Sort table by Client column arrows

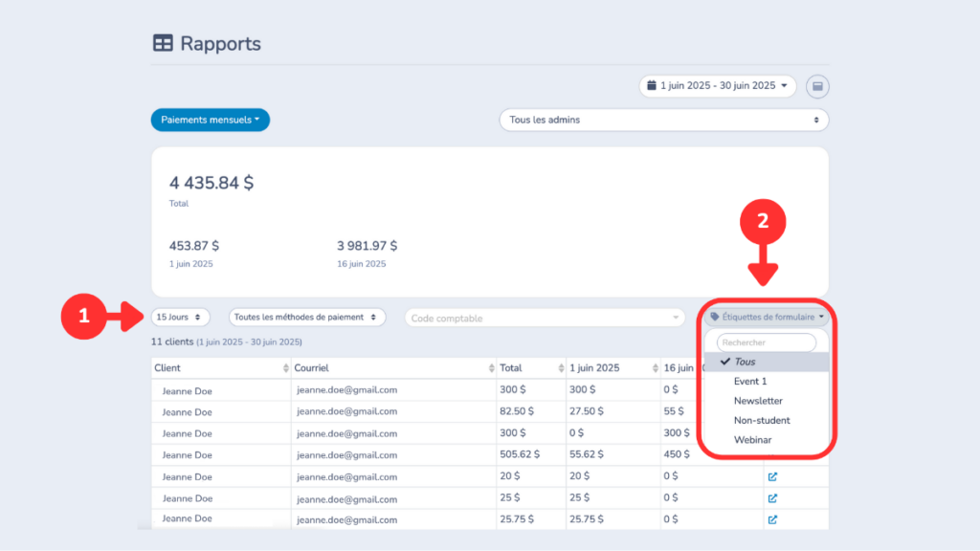[x=285, y=368]
